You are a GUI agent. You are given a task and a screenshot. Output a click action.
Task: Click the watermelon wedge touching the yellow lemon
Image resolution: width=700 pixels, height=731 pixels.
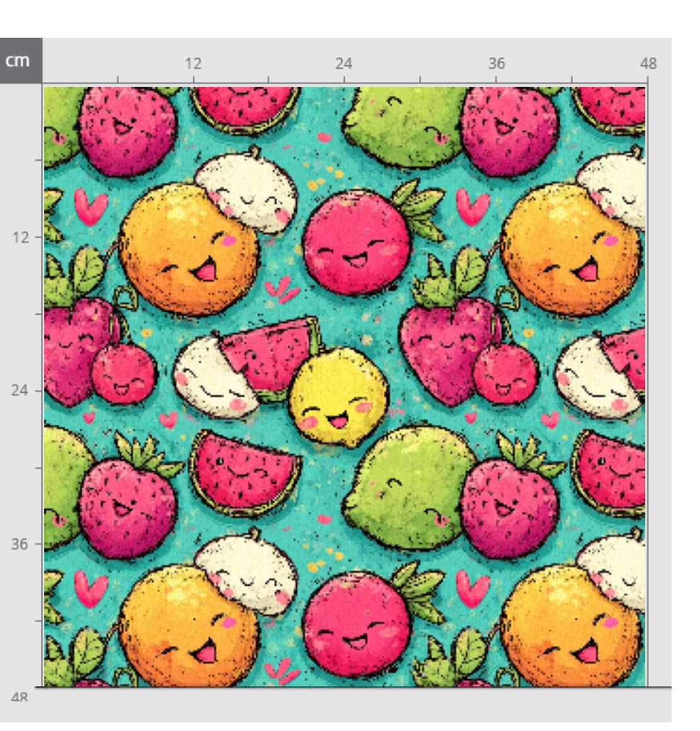coord(268,353)
